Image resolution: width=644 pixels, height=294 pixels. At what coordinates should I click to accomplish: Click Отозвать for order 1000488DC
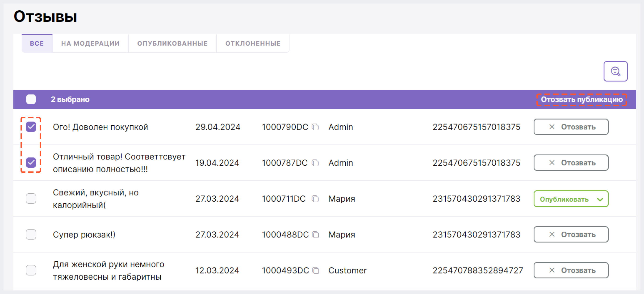(571, 234)
